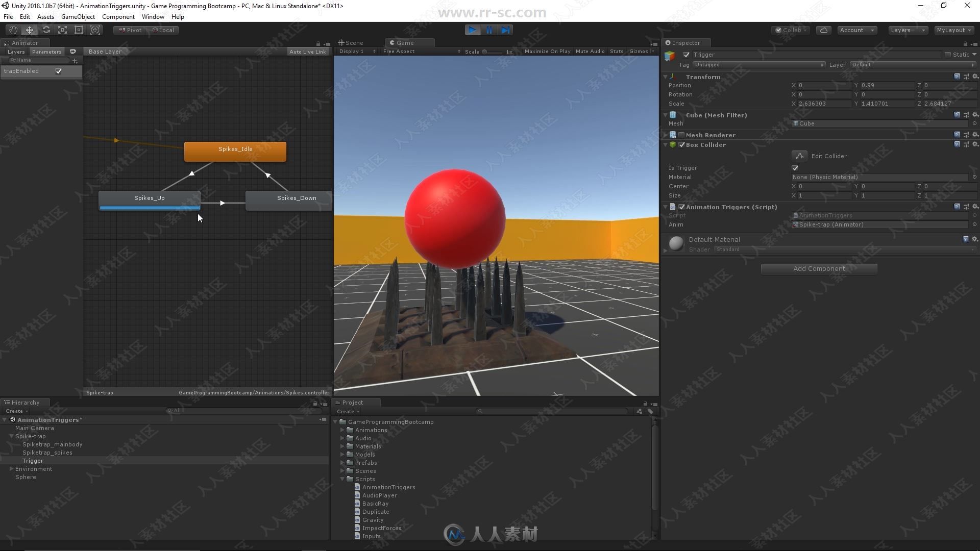The height and width of the screenshot is (551, 980).
Task: Select the AnimationTriggers script in Project
Action: [388, 487]
